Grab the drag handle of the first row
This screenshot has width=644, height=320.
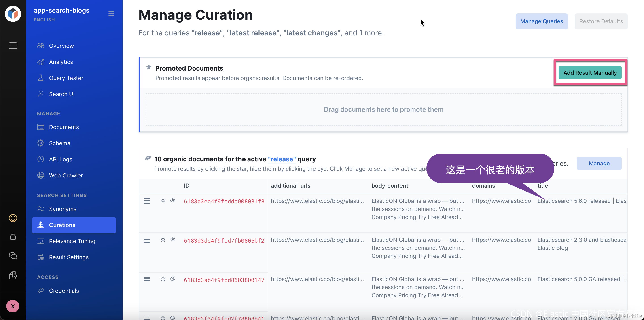[147, 201]
